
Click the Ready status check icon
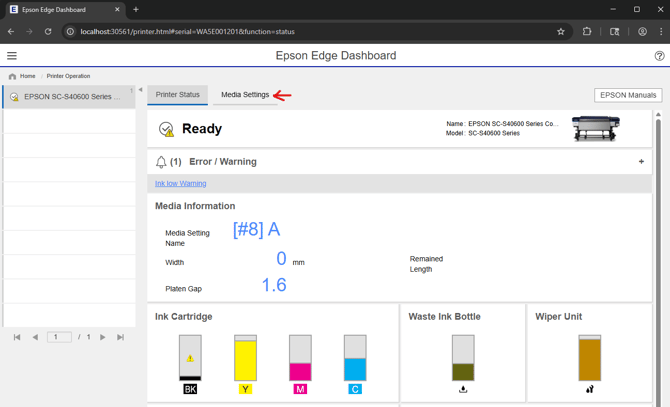coord(166,129)
